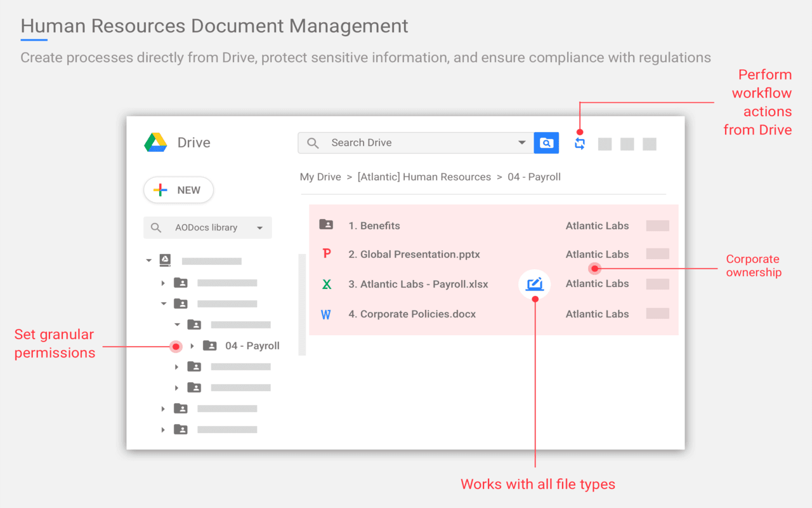
Task: Navigate to [Atlantic] Human Resources breadcrumb
Action: tap(424, 177)
